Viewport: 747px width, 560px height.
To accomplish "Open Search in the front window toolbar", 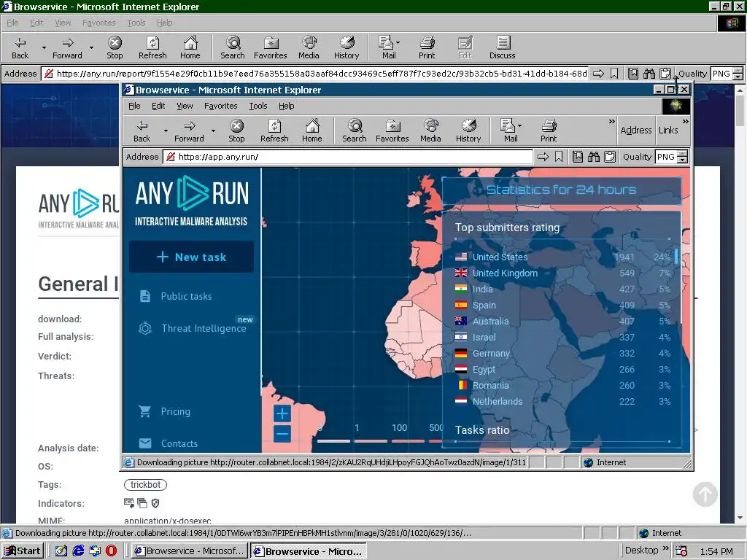I will (x=355, y=131).
